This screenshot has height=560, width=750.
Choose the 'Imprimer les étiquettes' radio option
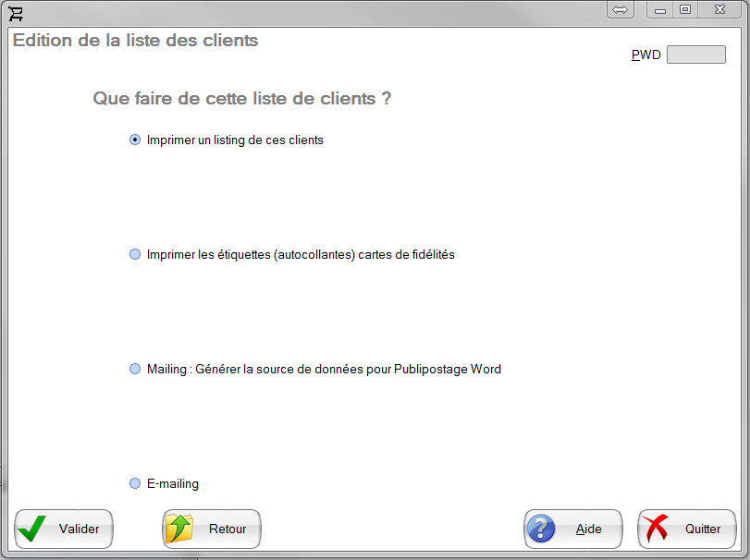pyautogui.click(x=135, y=254)
